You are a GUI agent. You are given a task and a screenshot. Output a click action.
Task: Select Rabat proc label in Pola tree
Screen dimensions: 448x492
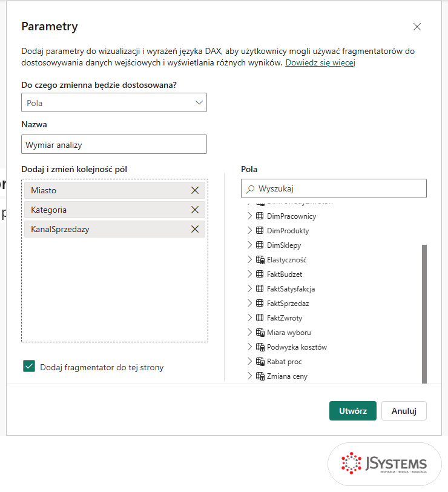pyautogui.click(x=284, y=362)
